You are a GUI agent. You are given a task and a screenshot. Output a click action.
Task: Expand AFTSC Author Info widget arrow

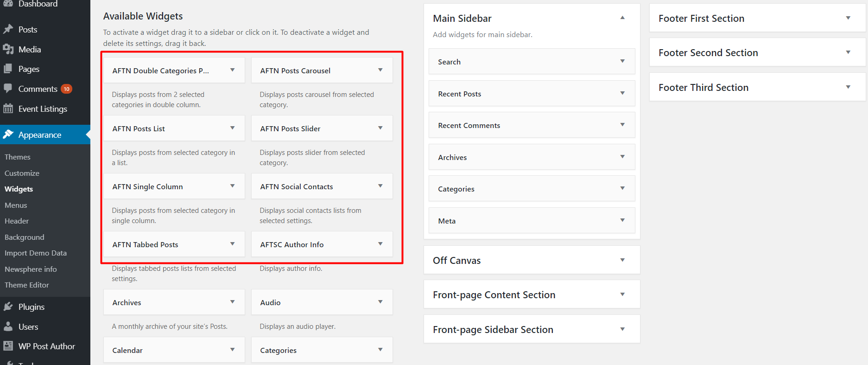point(380,244)
